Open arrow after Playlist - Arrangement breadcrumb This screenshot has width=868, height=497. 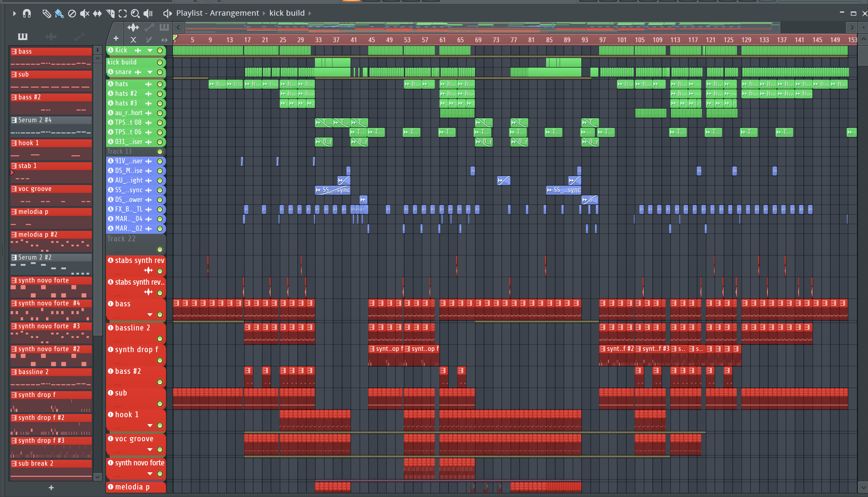264,13
